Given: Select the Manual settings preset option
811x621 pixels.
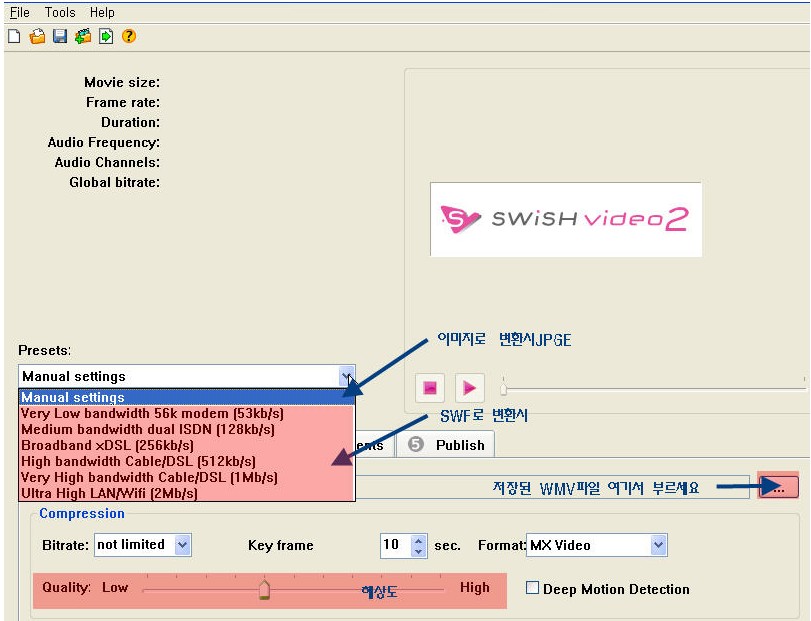Looking at the screenshot, I should click(x=187, y=397).
